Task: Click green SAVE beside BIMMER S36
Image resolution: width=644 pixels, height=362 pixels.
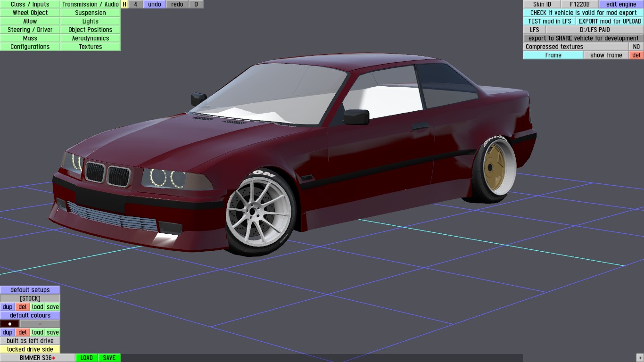Action: pyautogui.click(x=109, y=358)
